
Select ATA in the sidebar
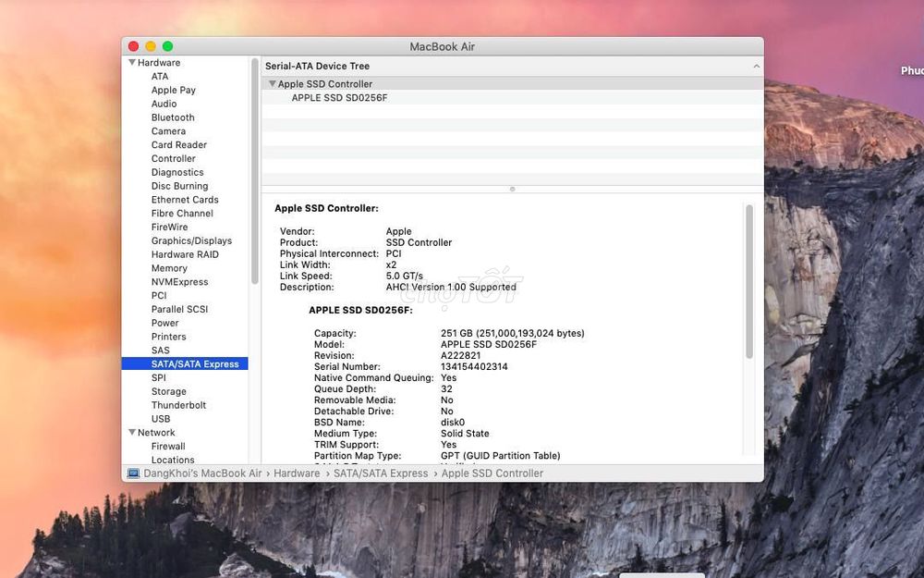[x=160, y=76]
